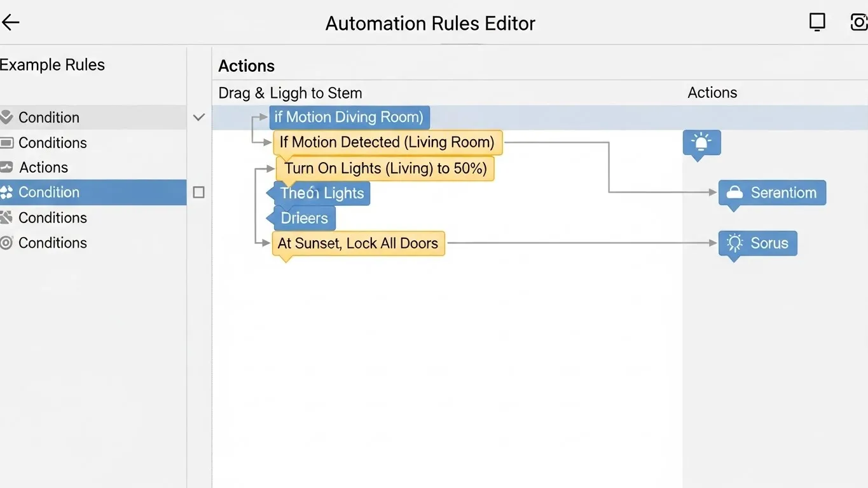Toggle the checkmark beside the first Condition
Viewport: 868px width, 488px height.
click(198, 117)
